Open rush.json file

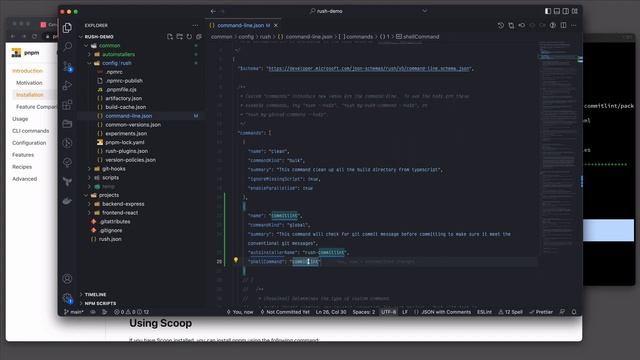tap(110, 239)
